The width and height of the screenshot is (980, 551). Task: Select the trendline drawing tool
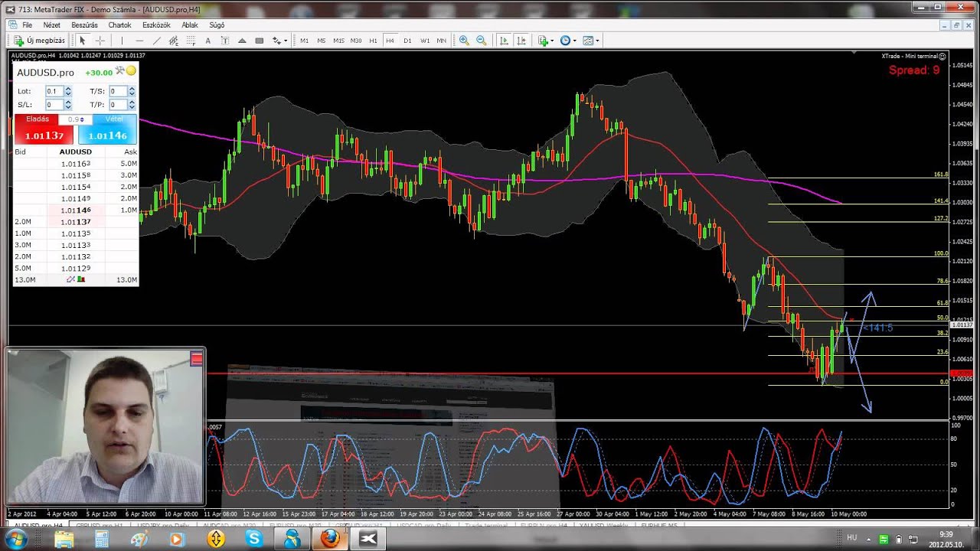click(x=157, y=41)
